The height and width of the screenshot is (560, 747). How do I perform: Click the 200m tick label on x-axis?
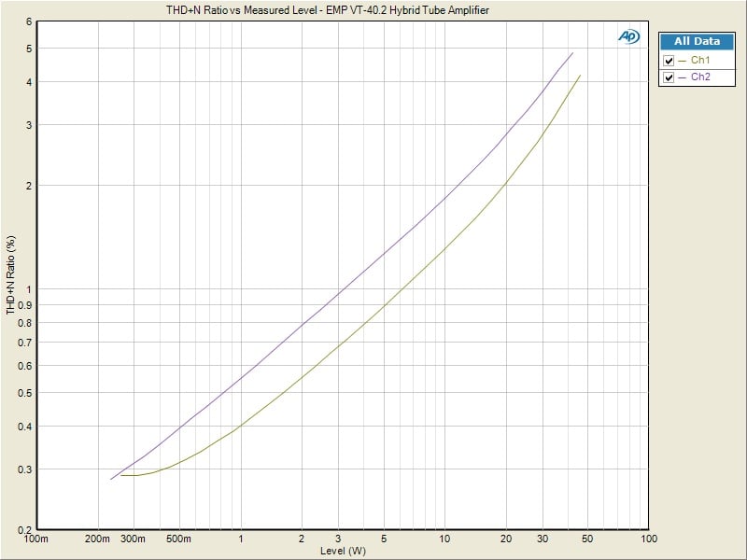[97, 539]
